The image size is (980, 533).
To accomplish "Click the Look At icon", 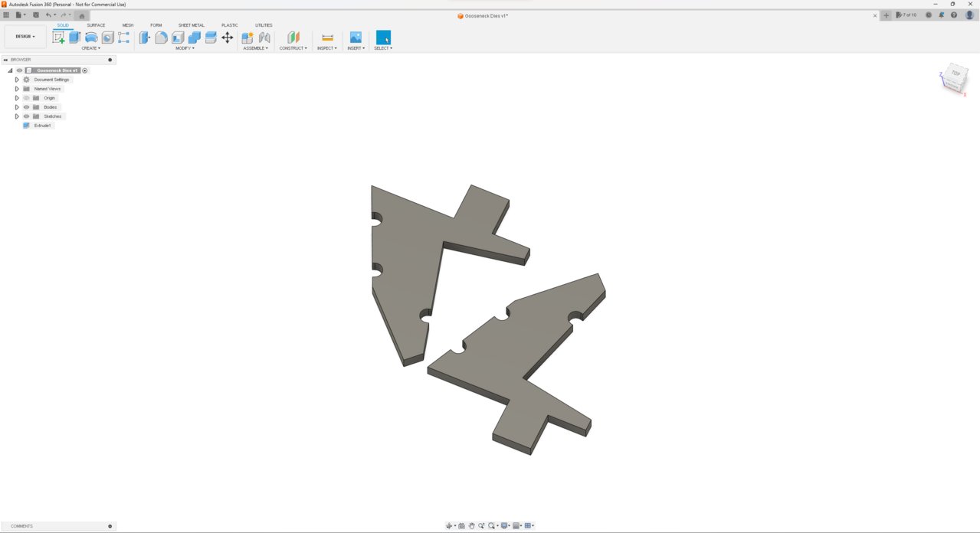I will (x=461, y=525).
